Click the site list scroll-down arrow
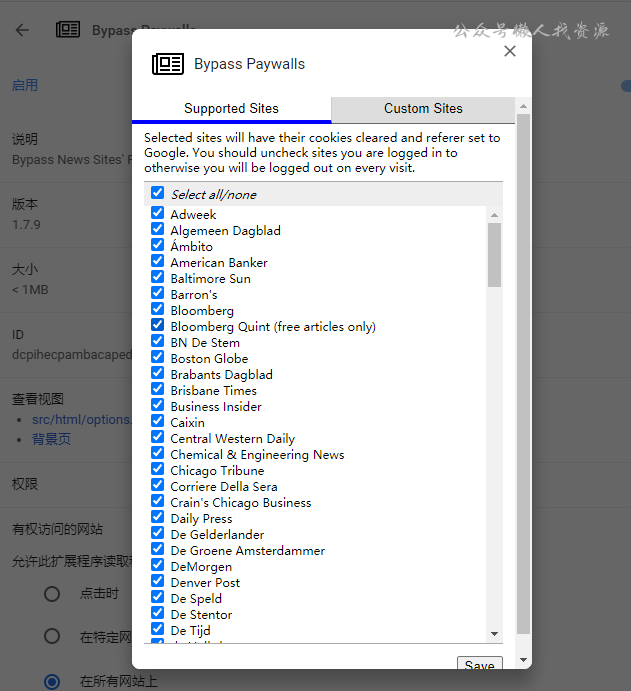This screenshot has height=691, width=631. [x=494, y=634]
